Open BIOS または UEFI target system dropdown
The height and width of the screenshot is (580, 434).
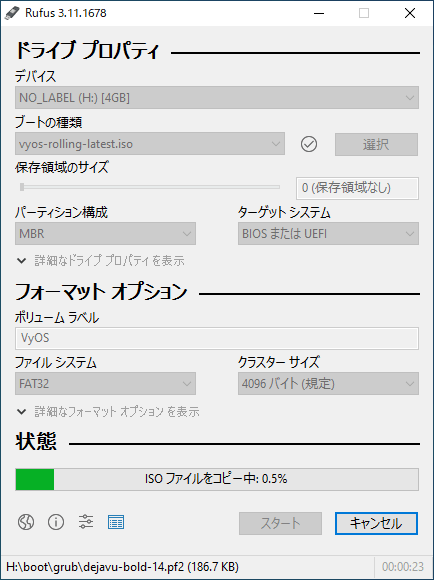point(328,233)
